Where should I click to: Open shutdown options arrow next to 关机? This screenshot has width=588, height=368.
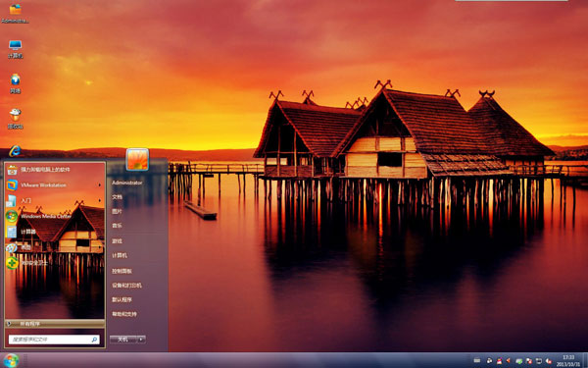point(141,340)
